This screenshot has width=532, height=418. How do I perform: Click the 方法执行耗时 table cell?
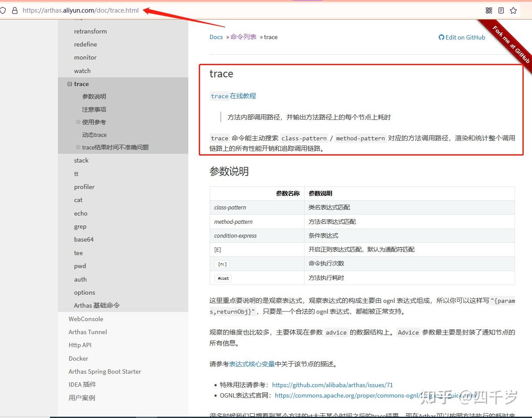(x=409, y=278)
